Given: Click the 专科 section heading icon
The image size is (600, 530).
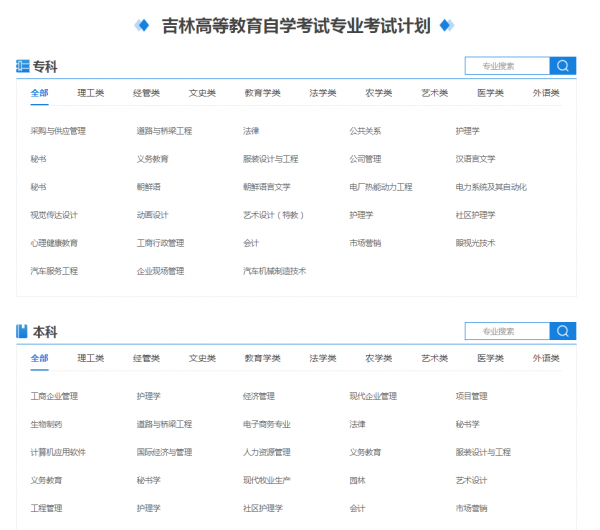Looking at the screenshot, I should (x=23, y=66).
